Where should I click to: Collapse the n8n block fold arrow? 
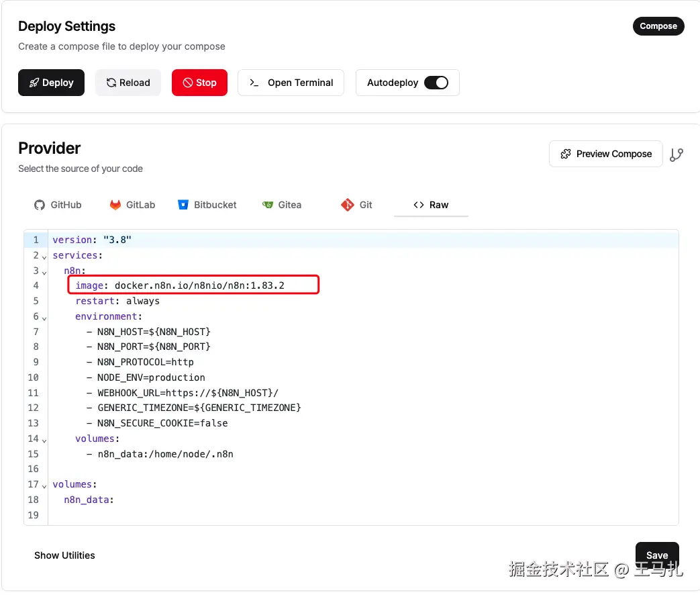(44, 273)
